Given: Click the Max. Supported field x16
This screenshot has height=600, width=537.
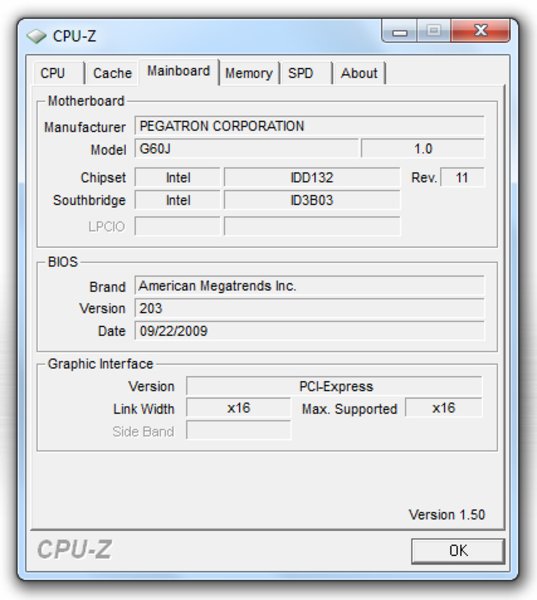Looking at the screenshot, I should click(x=444, y=408).
